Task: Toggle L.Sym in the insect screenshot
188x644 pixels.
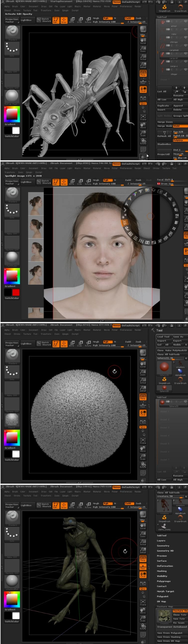Action: pyautogui.click(x=143, y=98)
